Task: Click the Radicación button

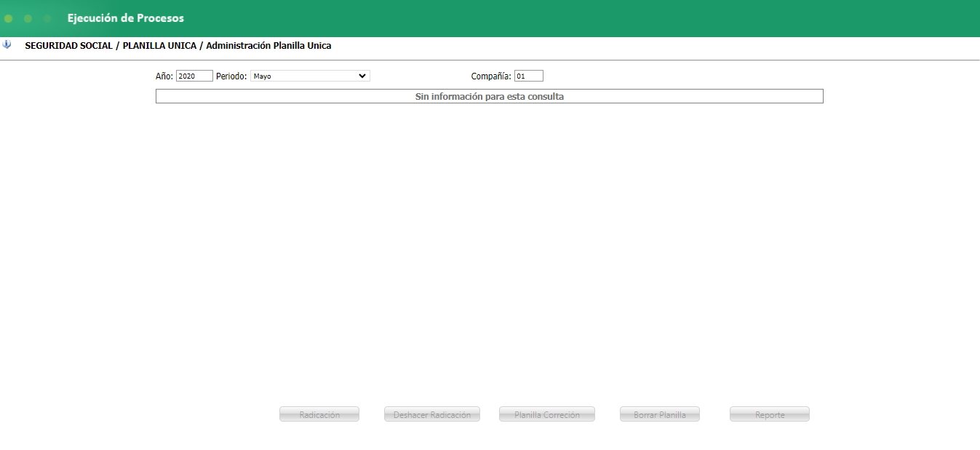Action: pos(319,414)
